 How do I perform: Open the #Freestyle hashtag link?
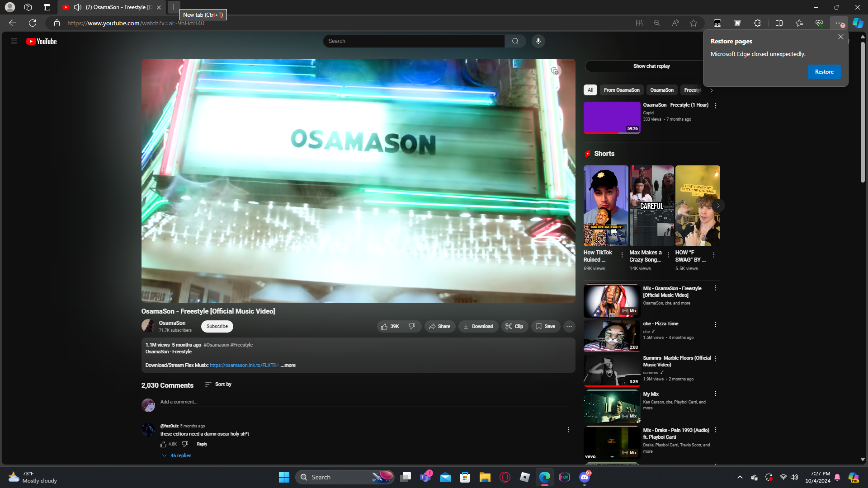(241, 345)
